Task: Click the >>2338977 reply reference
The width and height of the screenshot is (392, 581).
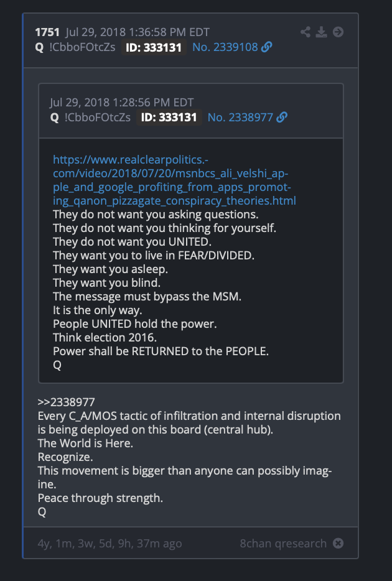Action: point(67,402)
